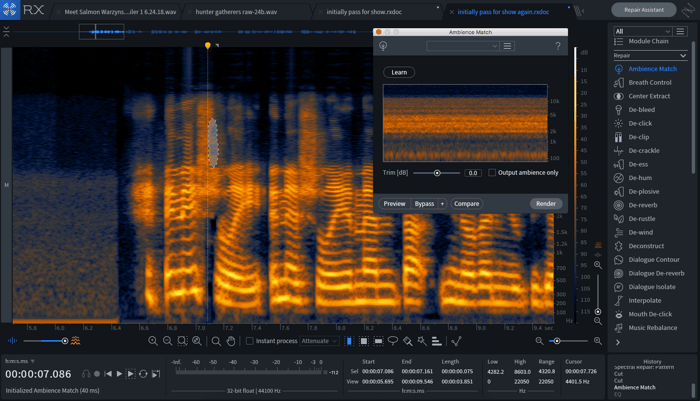This screenshot has width=700, height=401.
Task: Open Ambience Match help question mark
Action: tap(558, 46)
